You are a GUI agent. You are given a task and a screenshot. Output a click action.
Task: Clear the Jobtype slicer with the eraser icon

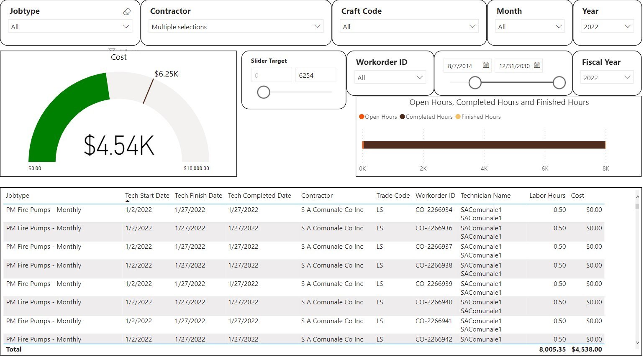pyautogui.click(x=127, y=12)
